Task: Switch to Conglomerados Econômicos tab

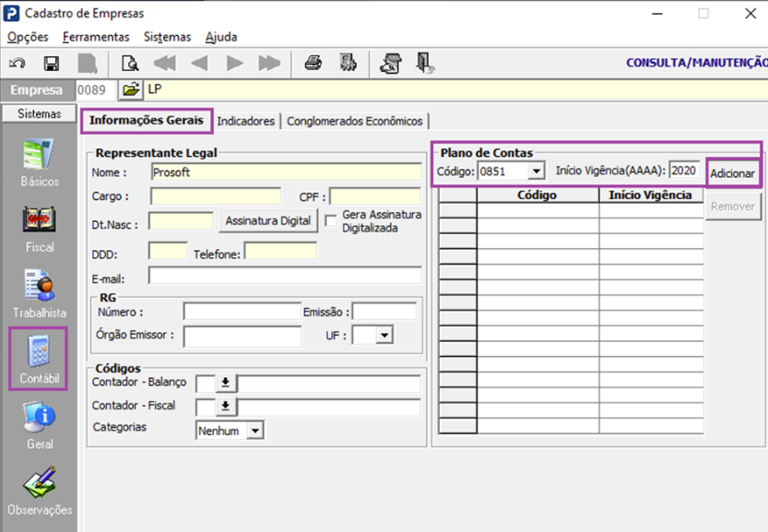Action: [x=355, y=122]
